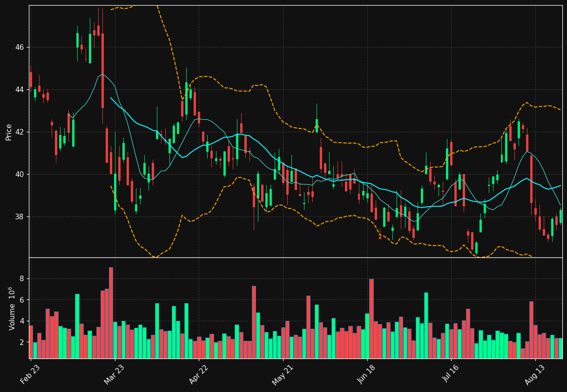
Task: Select the 46 price tick label
Action: click(x=19, y=47)
